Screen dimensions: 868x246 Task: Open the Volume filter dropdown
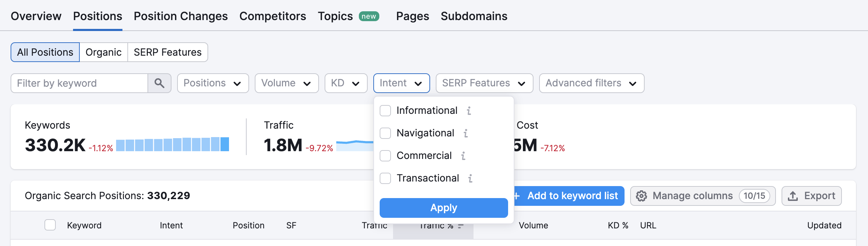click(287, 83)
